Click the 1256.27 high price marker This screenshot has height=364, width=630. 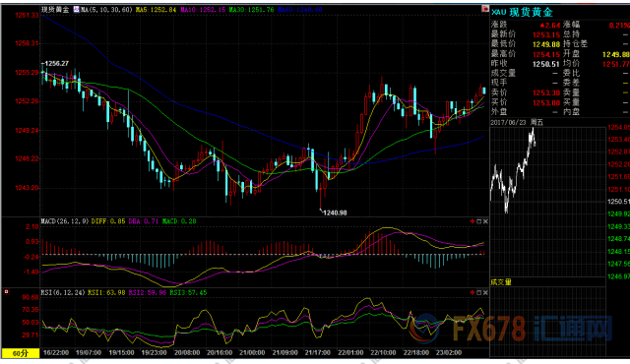pos(56,63)
